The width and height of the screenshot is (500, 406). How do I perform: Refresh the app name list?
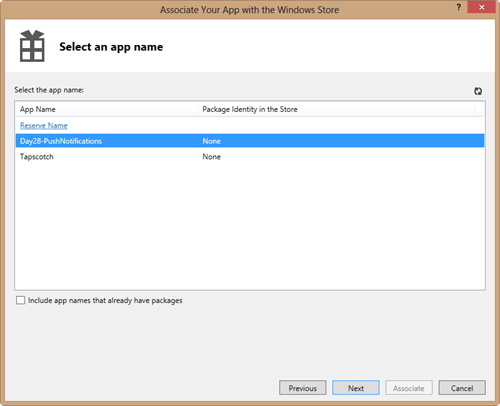478,91
